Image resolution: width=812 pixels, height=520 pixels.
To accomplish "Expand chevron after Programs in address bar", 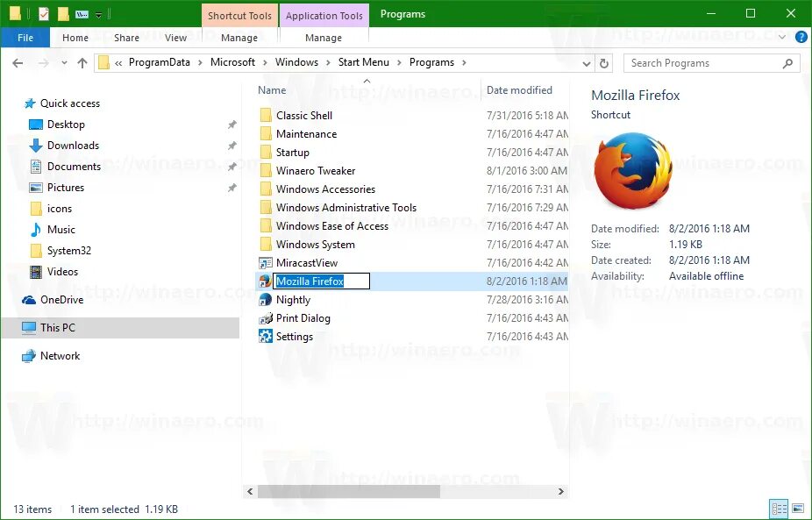I will (464, 62).
